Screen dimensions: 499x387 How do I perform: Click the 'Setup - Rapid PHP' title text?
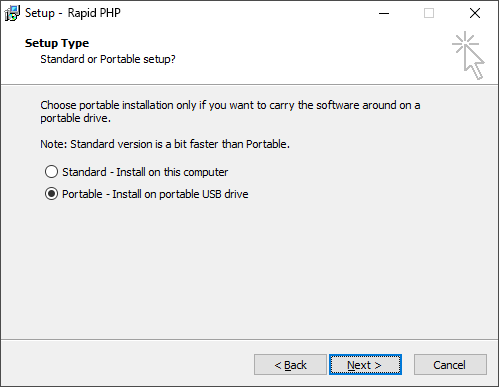[73, 13]
